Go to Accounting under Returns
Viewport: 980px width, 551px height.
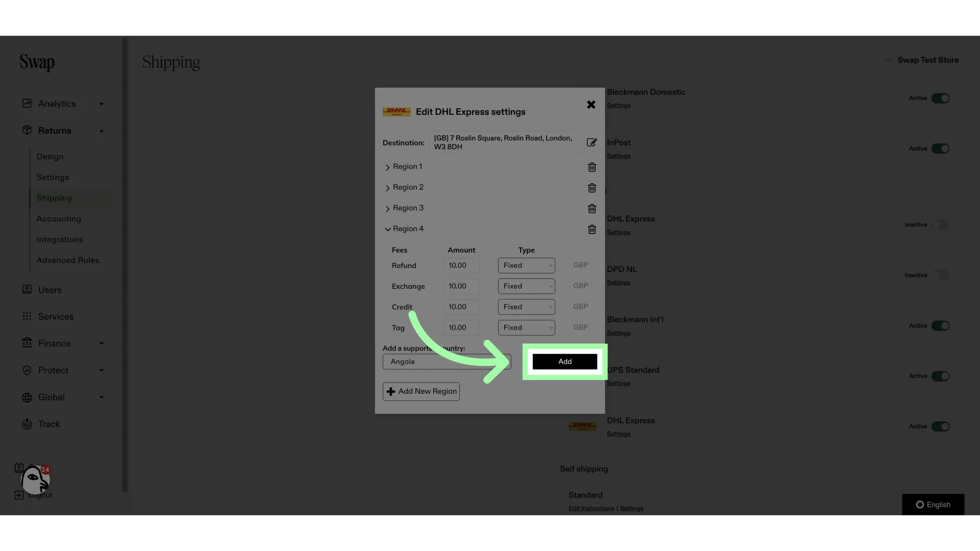click(59, 219)
